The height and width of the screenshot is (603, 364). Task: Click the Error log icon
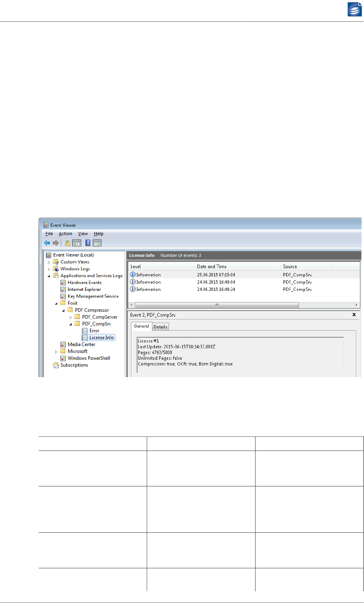pyautogui.click(x=85, y=331)
